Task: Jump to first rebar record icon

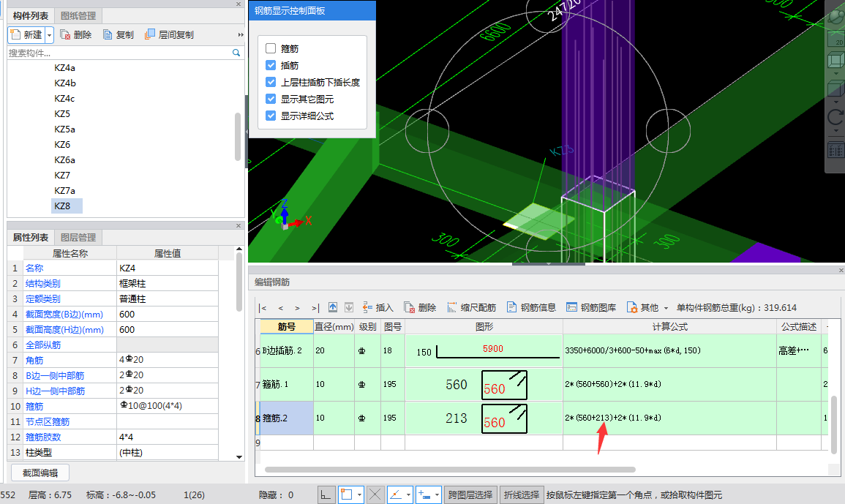Action: click(263, 308)
